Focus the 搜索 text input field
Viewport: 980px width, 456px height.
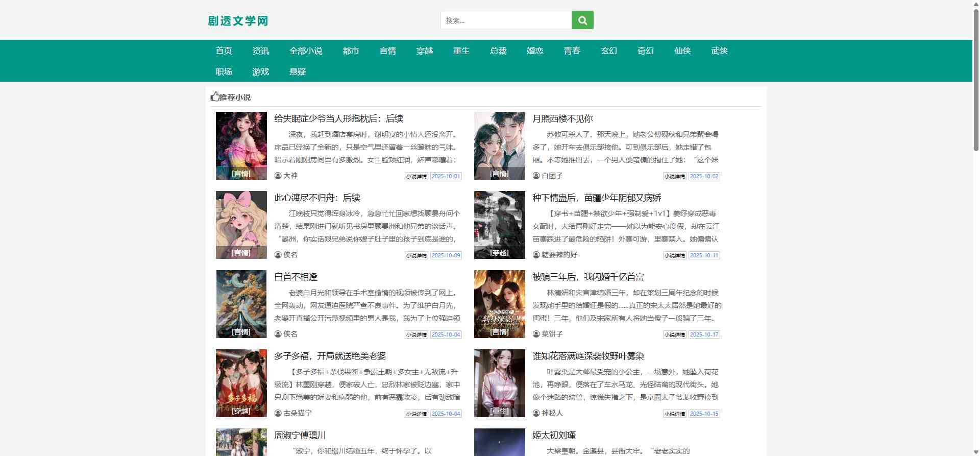pyautogui.click(x=505, y=20)
